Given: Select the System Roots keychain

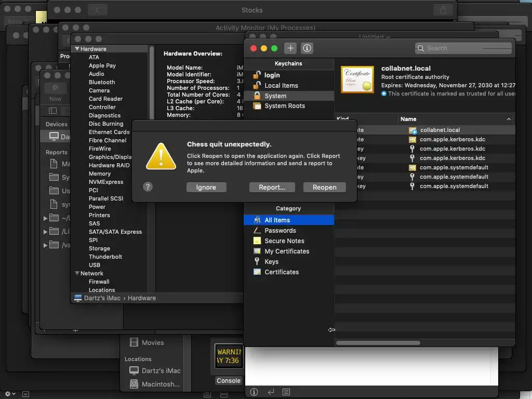Looking at the screenshot, I should pos(289,106).
